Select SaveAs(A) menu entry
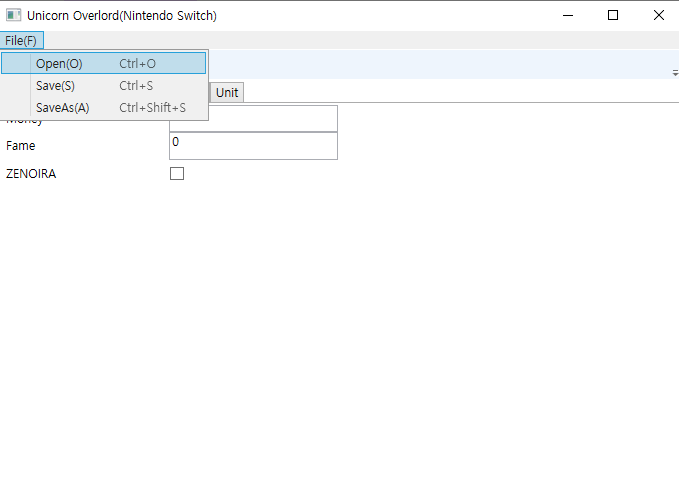679x486 pixels. click(103, 107)
